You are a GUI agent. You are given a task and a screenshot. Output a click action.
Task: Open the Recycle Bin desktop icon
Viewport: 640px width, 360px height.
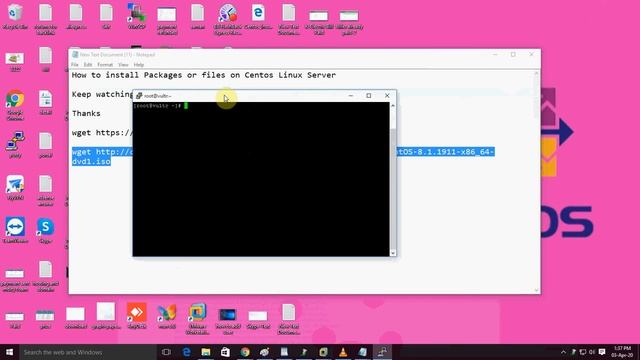click(15, 16)
